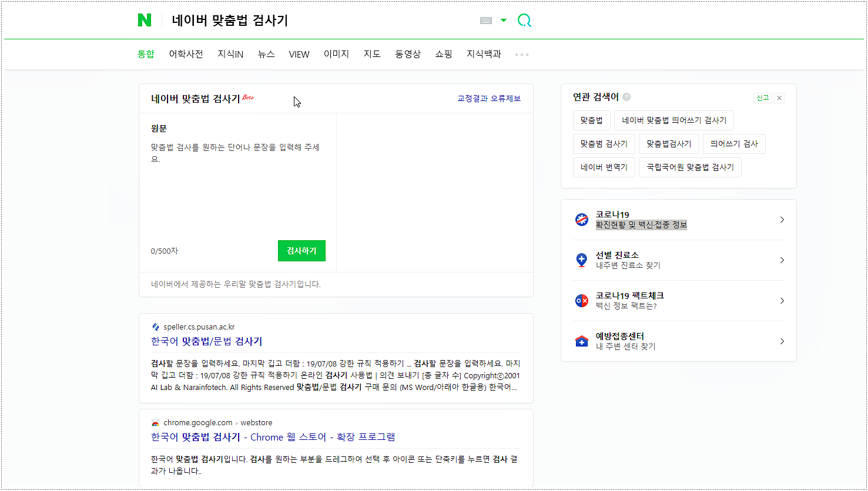Open the 선별 진료소 link
The width and height of the screenshot is (868, 491).
617,255
